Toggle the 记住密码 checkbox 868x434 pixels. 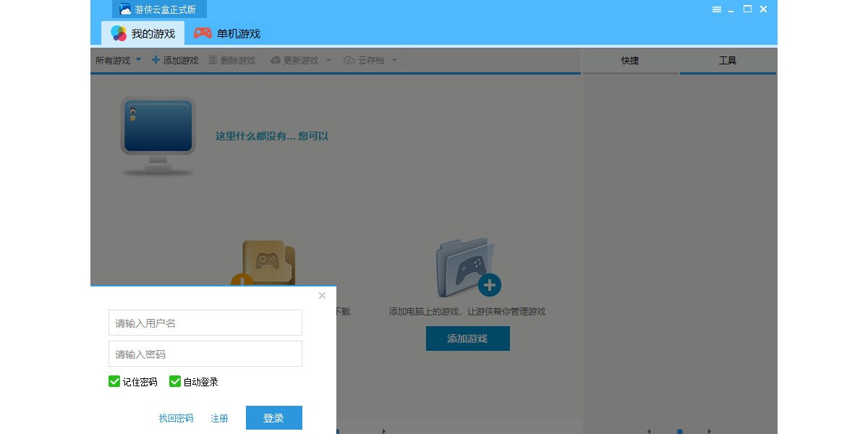coord(114,381)
